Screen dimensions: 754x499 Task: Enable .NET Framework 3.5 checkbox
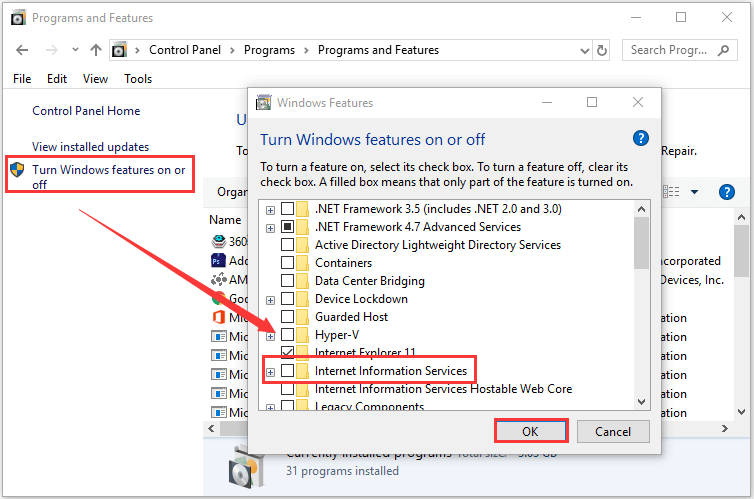coord(288,209)
